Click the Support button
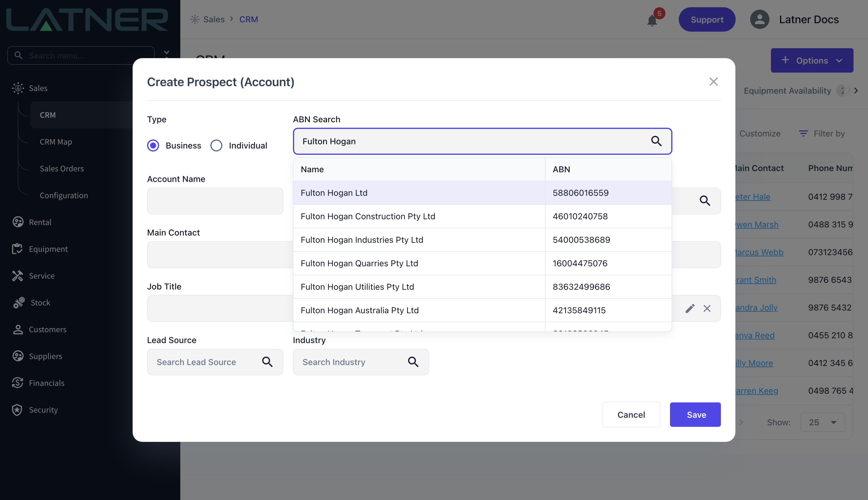Image resolution: width=868 pixels, height=500 pixels. coord(707,20)
